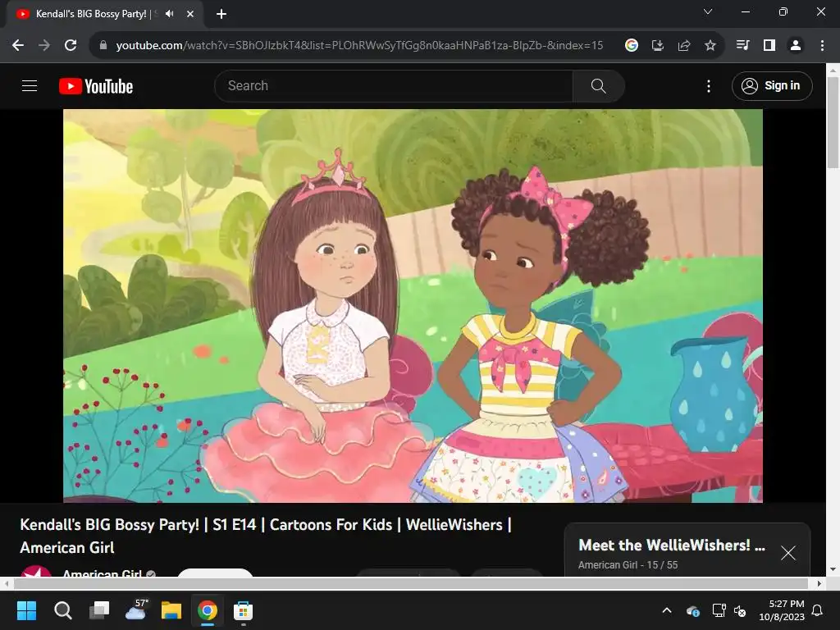Click the install app icon
840x630 pixels.
click(658, 46)
